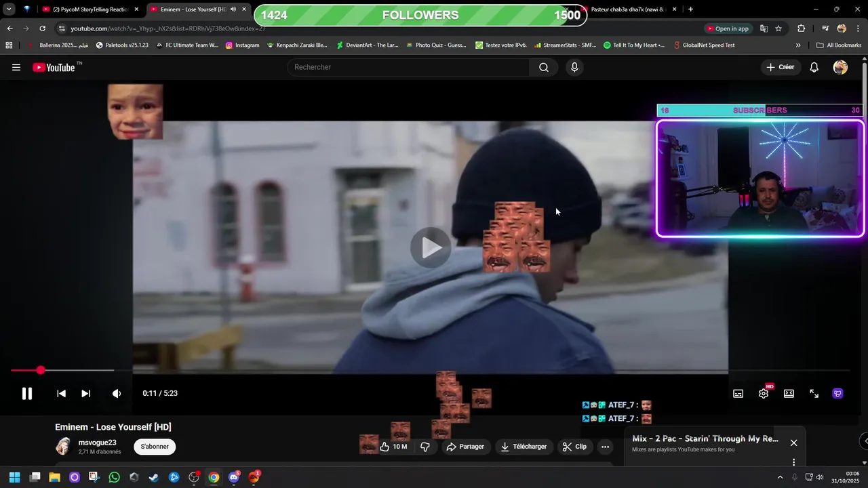Open the YouTube hamburger guide menu

tap(16, 67)
